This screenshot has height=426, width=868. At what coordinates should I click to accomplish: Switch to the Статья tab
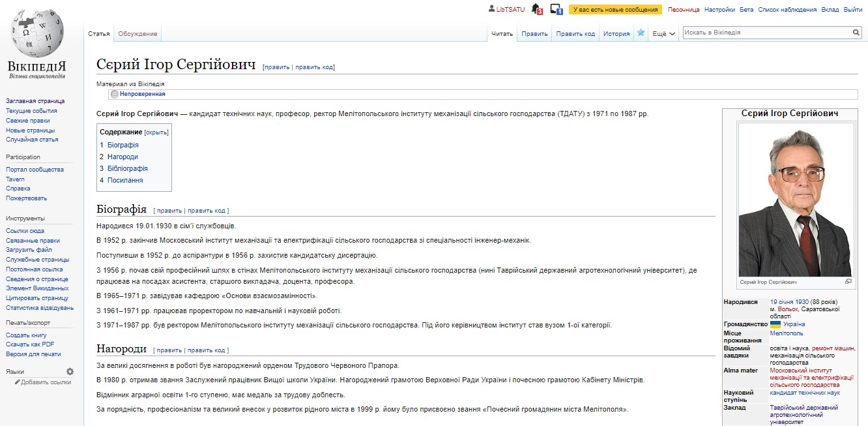[x=98, y=34]
